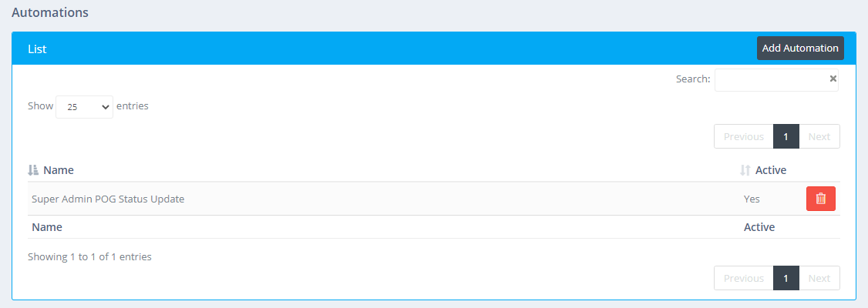Click Next in the bottom pagination
This screenshot has height=308, width=868.
pyautogui.click(x=819, y=278)
